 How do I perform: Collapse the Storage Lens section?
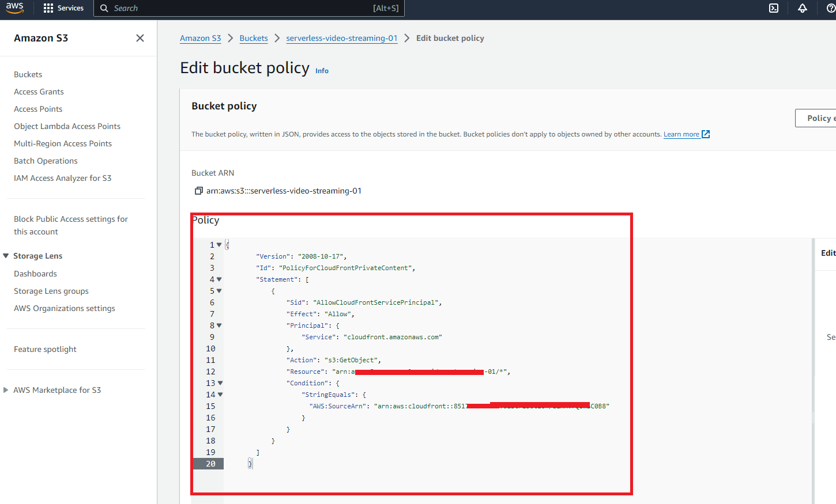(x=6, y=256)
